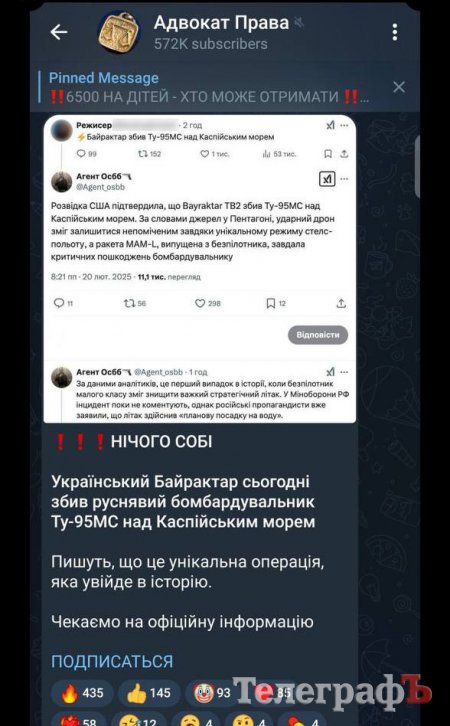Image resolution: width=450 pixels, height=726 pixels.
Task: Open the three-dot menu on the main Agent Осбб tweet
Action: click(x=344, y=179)
